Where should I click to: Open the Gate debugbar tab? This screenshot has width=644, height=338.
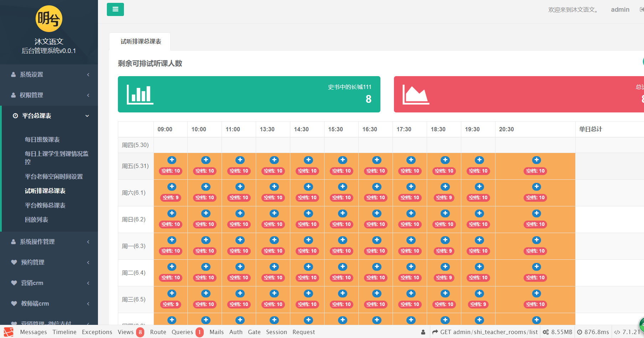(x=254, y=332)
